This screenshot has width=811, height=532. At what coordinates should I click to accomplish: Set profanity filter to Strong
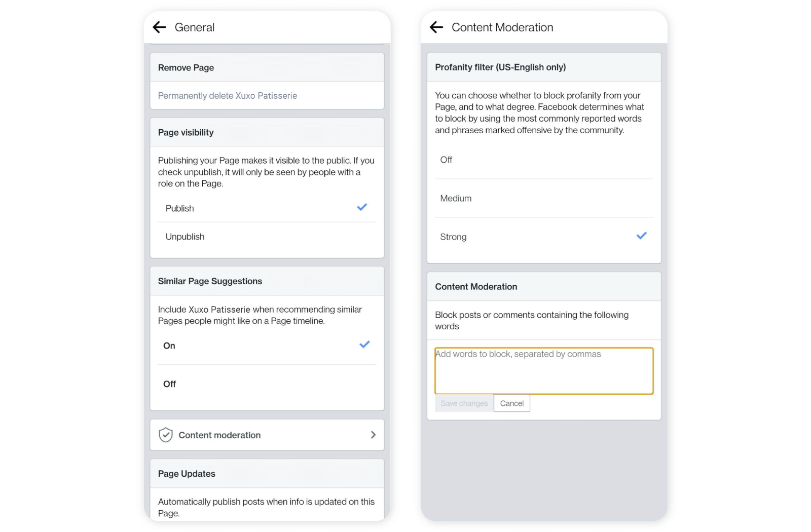click(x=453, y=237)
